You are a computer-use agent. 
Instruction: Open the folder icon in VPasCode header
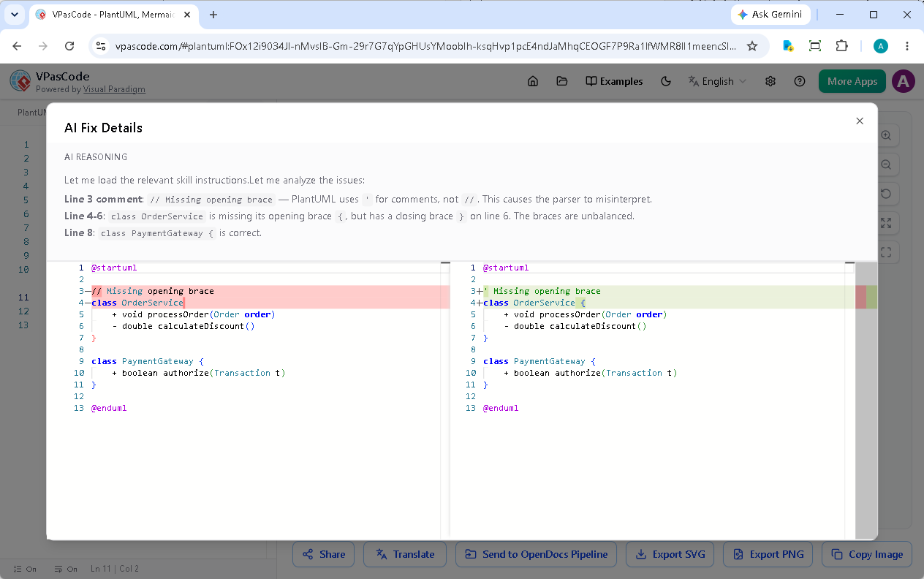click(x=562, y=81)
